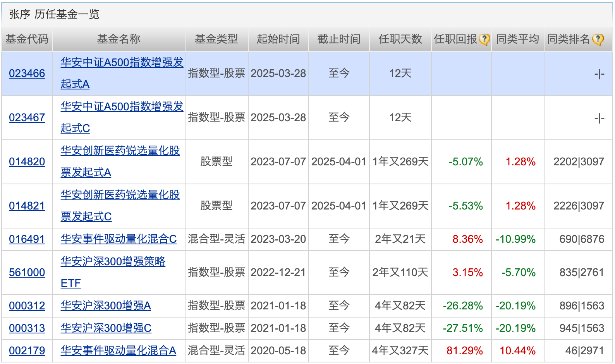Select the -5.07% return value
Viewport: 615px width, 364px height.
[x=466, y=161]
